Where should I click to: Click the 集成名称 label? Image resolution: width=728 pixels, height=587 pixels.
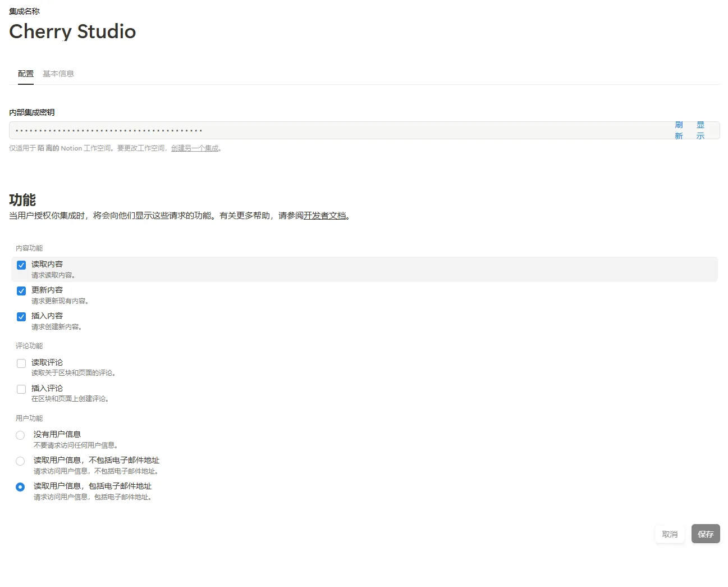coord(24,11)
